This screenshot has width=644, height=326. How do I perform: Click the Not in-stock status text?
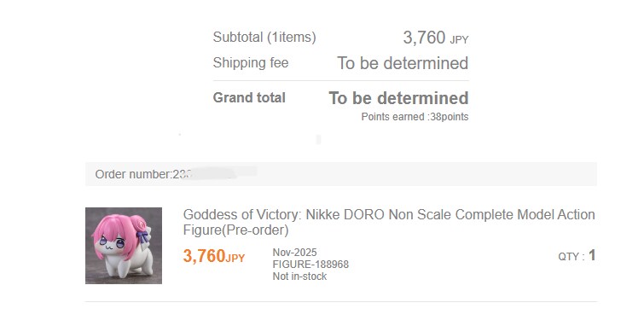pos(299,277)
